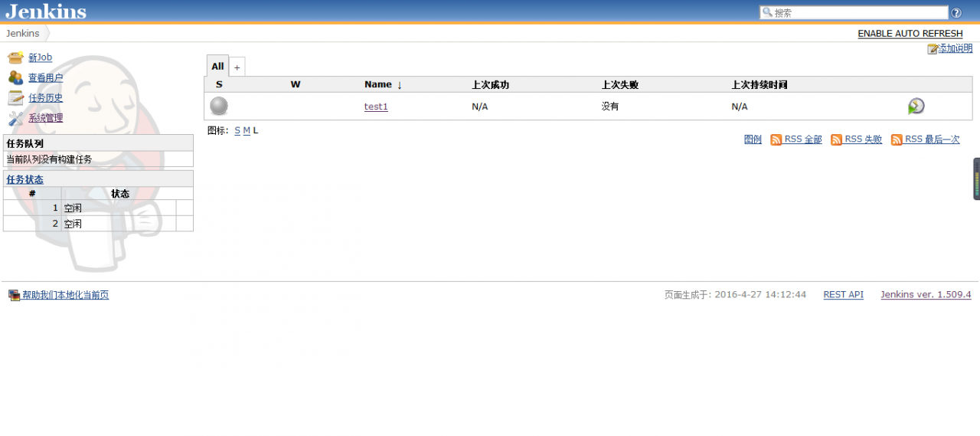The image size is (980, 436).
Task: Click the RSS 全部 feed icon
Action: pyautogui.click(x=776, y=139)
